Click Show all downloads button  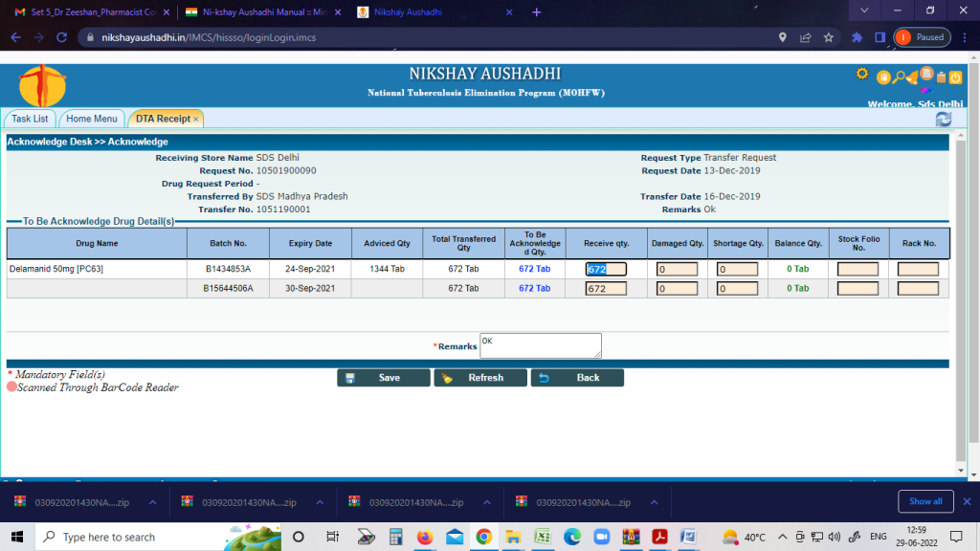point(925,501)
